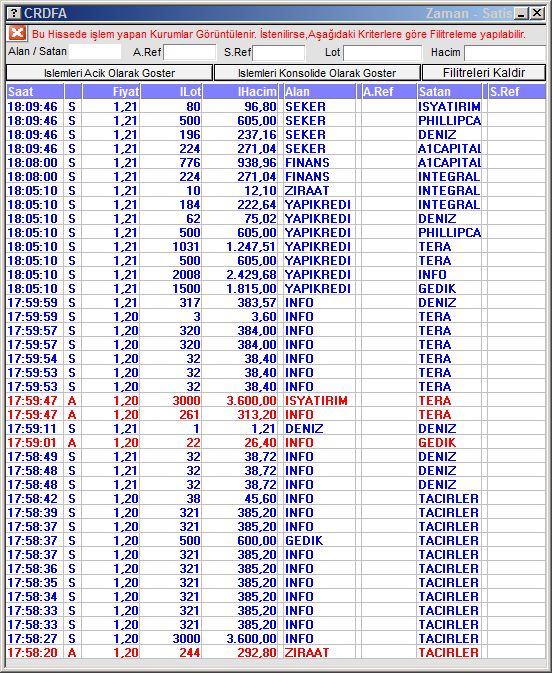Focus the Alan / Satan input field

coord(95,52)
